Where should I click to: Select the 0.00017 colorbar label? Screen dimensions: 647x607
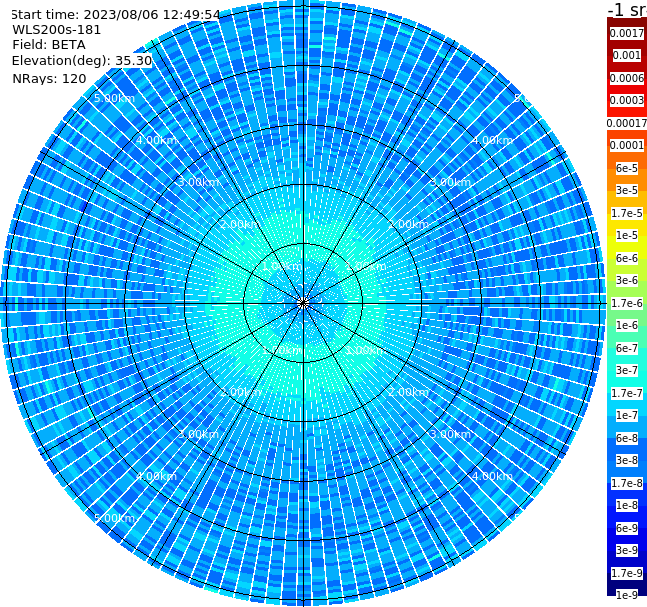627,123
